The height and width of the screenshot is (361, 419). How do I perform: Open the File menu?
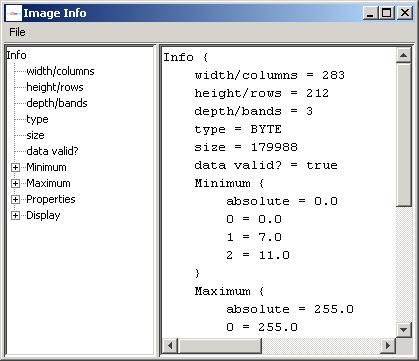(x=17, y=32)
